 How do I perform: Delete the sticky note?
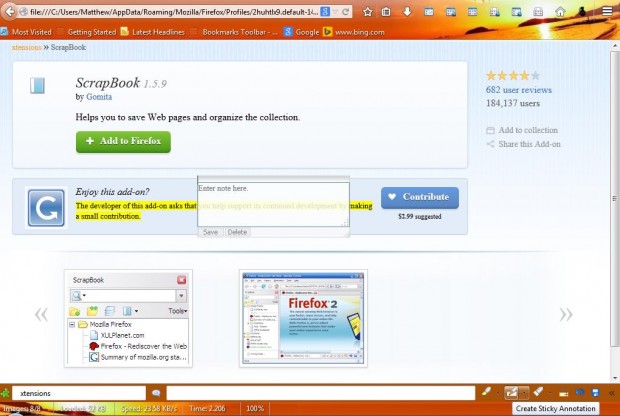pyautogui.click(x=237, y=232)
